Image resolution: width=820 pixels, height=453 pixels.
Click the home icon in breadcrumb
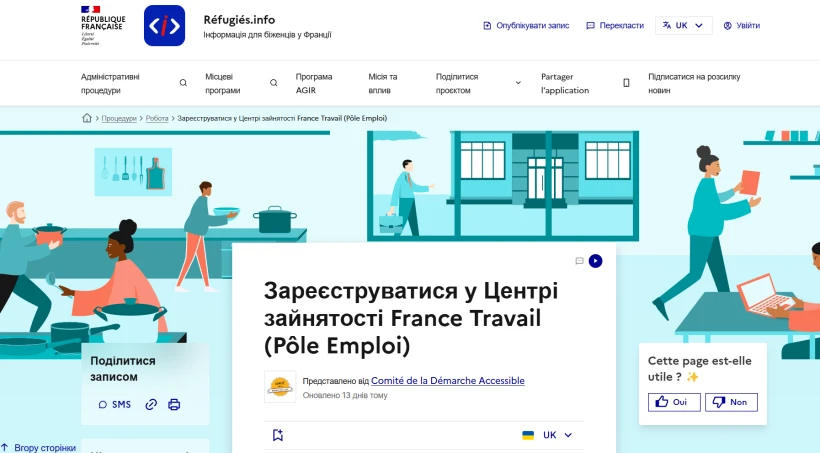(87, 118)
